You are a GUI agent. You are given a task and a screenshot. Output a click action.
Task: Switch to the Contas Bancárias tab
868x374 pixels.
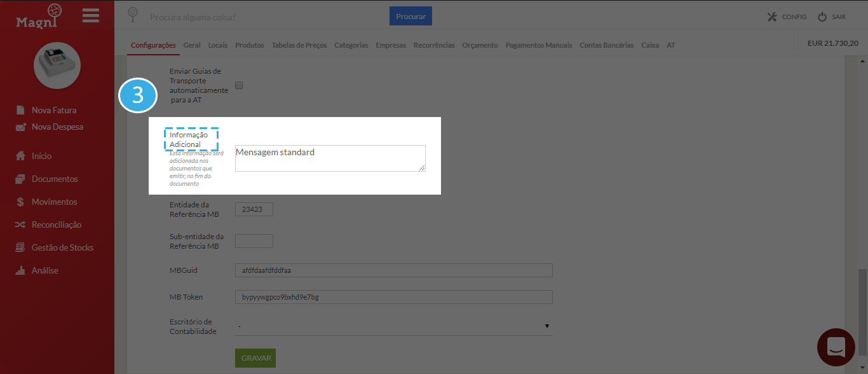pos(607,45)
